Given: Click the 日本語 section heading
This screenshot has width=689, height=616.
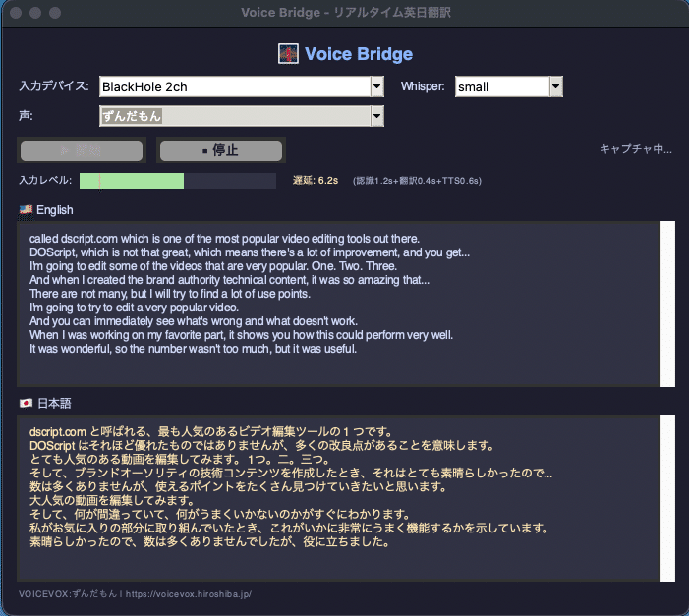Looking at the screenshot, I should [x=54, y=404].
